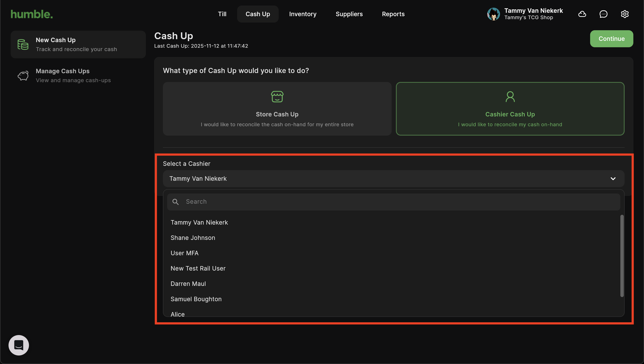
Task: Select the Store Cash Up option
Action: pyautogui.click(x=277, y=109)
